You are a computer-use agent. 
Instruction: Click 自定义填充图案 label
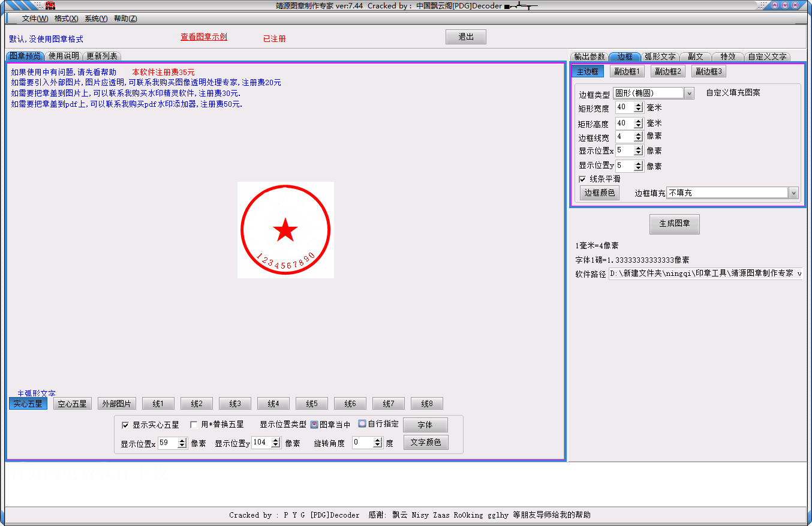coord(733,93)
